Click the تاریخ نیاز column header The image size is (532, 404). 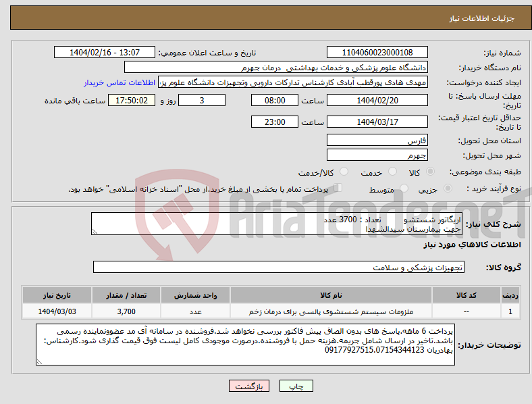(x=57, y=295)
